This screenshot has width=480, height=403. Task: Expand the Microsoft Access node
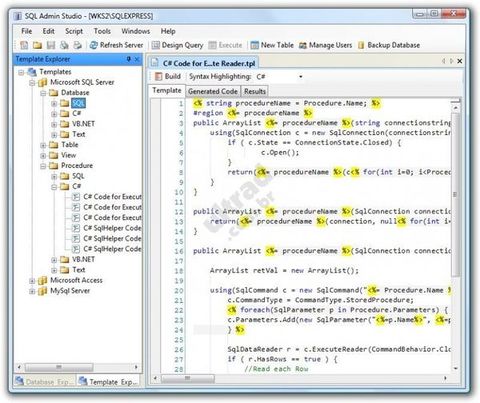click(32, 281)
